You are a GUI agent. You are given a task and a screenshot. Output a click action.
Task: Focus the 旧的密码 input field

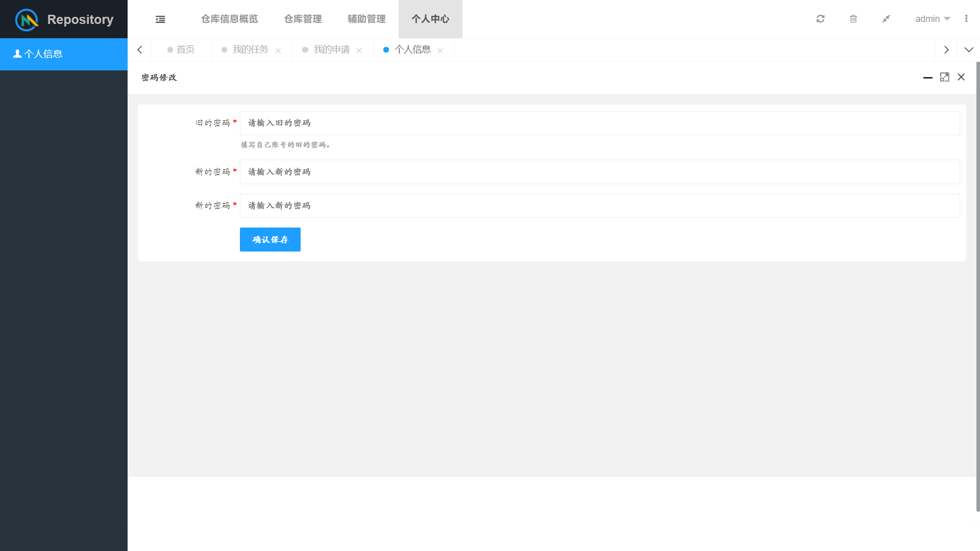pos(599,123)
